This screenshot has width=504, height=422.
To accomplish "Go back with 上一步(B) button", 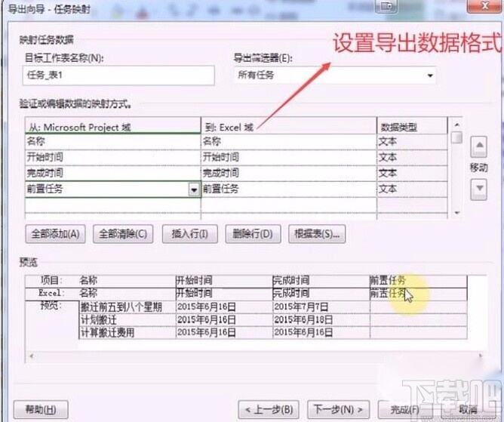I will pyautogui.click(x=269, y=409).
